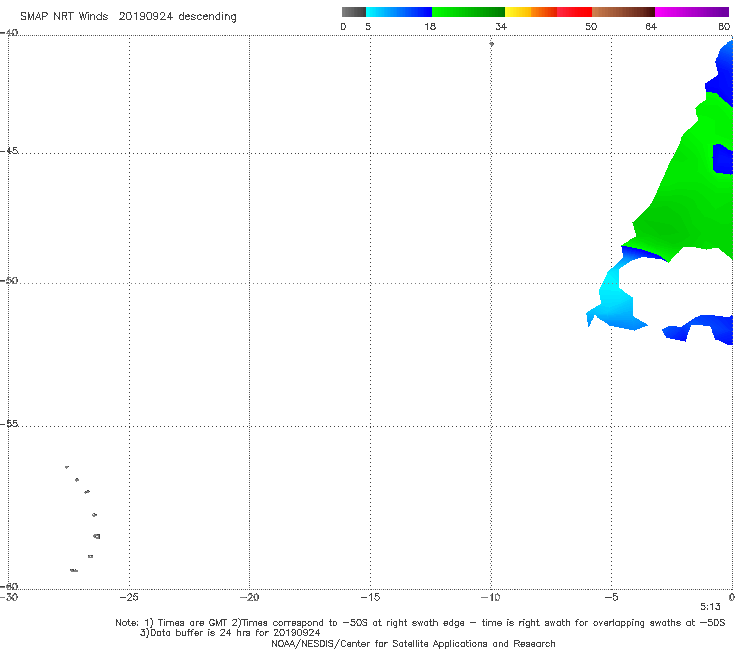Click the longitude axis label -20
The image size is (740, 650).
[x=249, y=598]
